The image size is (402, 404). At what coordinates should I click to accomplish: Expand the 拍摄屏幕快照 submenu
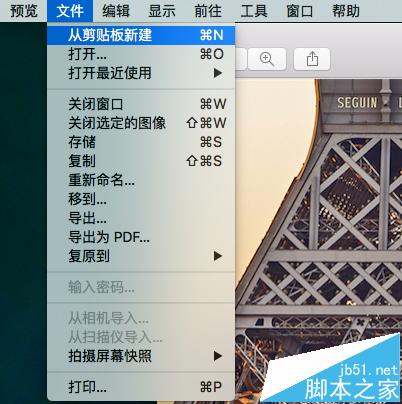coord(141,356)
